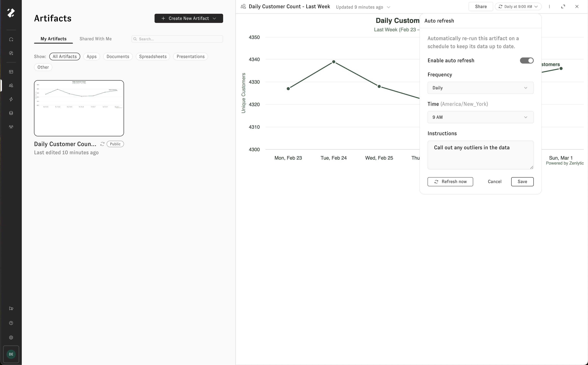Expand the Updated 9 minutes ago chevron
Screen dimensions: 588x365
388,7
